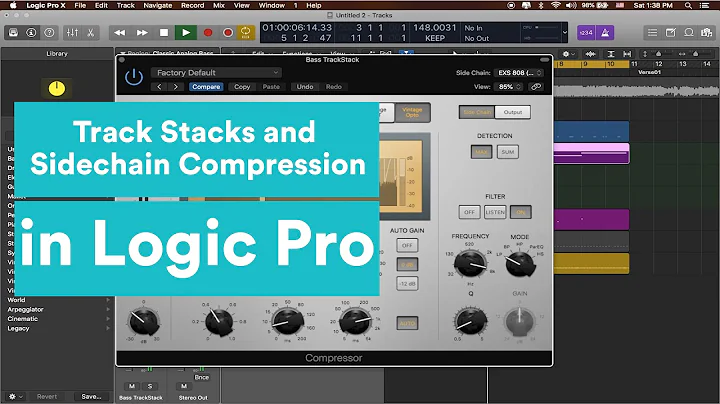Open the Note Pads icon
The width and height of the screenshot is (720, 404).
point(670,33)
